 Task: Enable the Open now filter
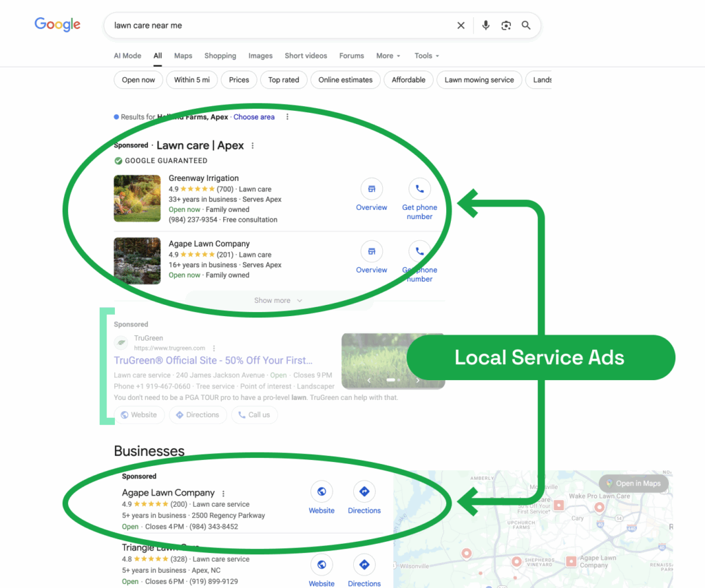point(138,79)
